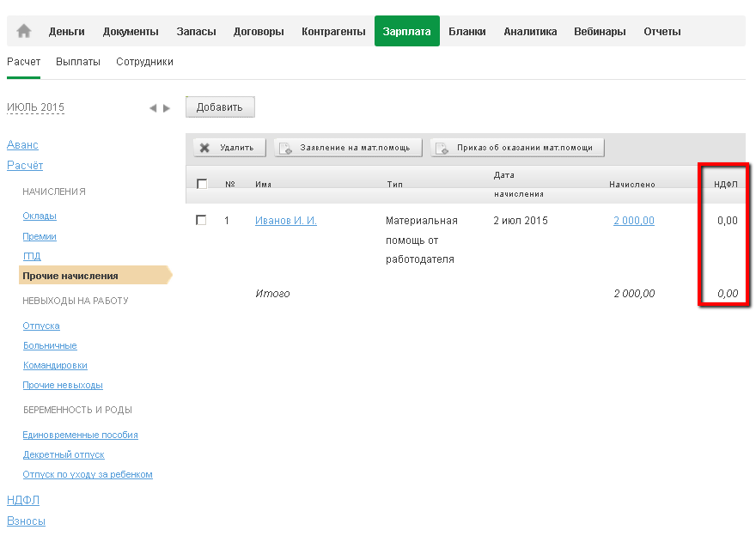Open the ИЮЛЬ 2015 period selector

point(36,107)
